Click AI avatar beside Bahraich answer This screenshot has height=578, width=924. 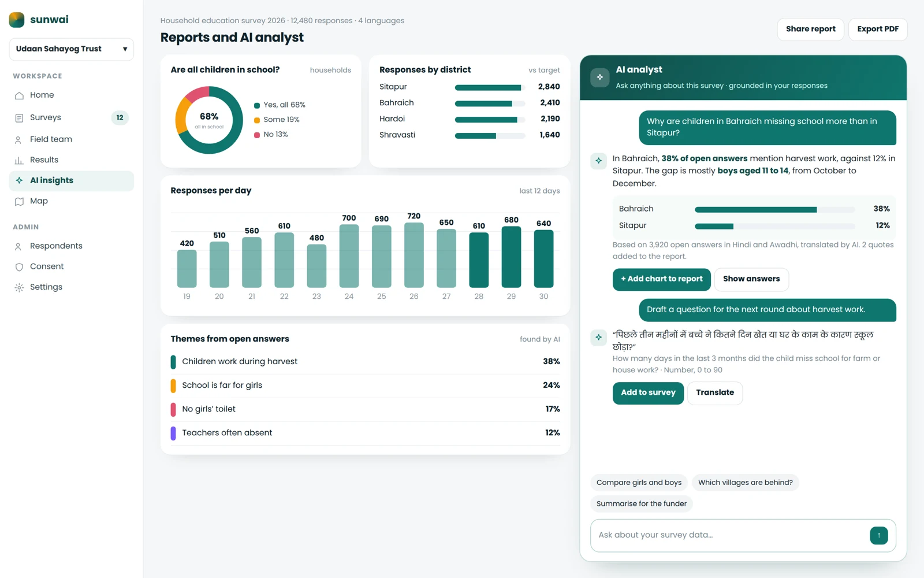pyautogui.click(x=598, y=161)
